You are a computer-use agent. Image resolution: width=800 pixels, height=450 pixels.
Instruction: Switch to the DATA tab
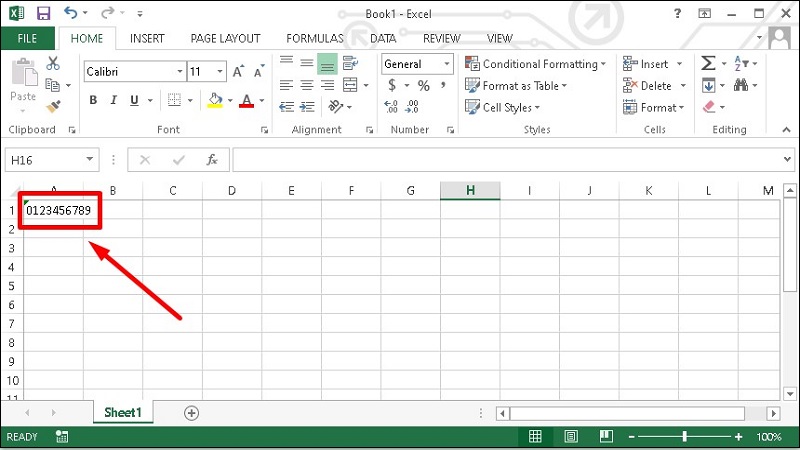[x=383, y=39]
